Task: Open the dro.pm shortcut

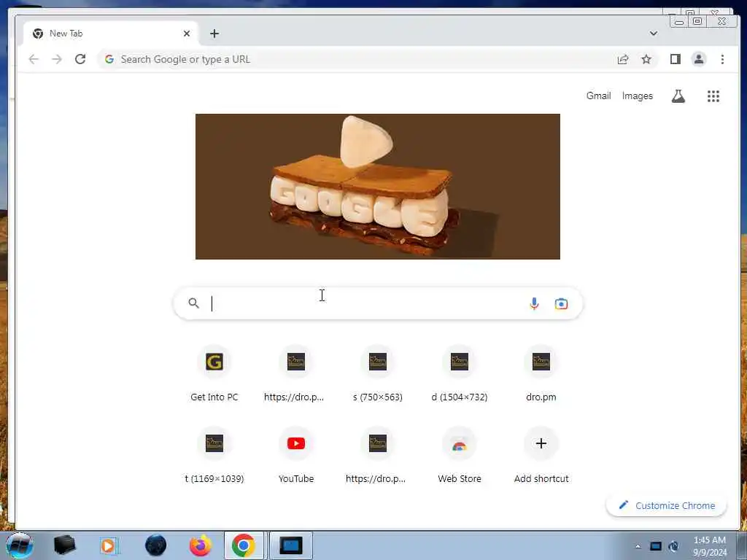Action: click(x=541, y=374)
